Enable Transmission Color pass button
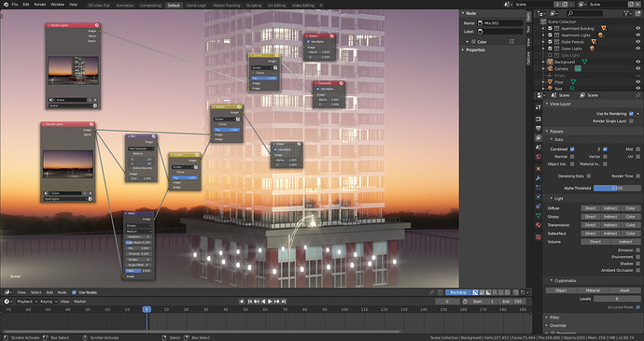 click(630, 225)
